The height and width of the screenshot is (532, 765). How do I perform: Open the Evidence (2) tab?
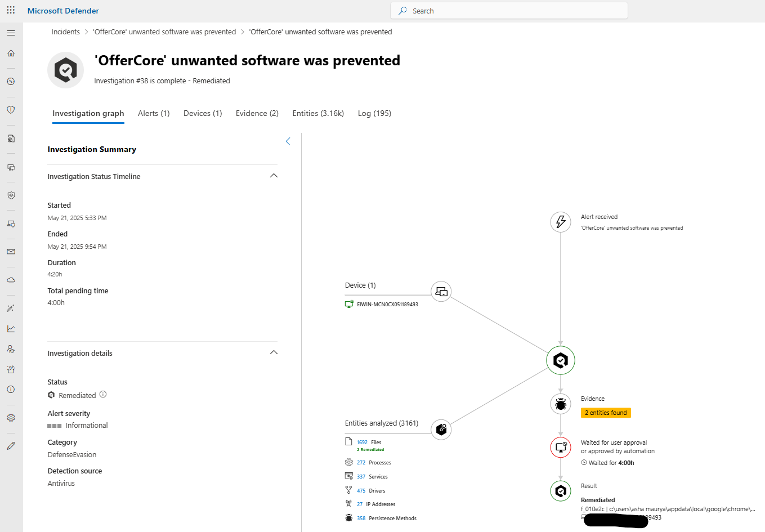tap(257, 113)
